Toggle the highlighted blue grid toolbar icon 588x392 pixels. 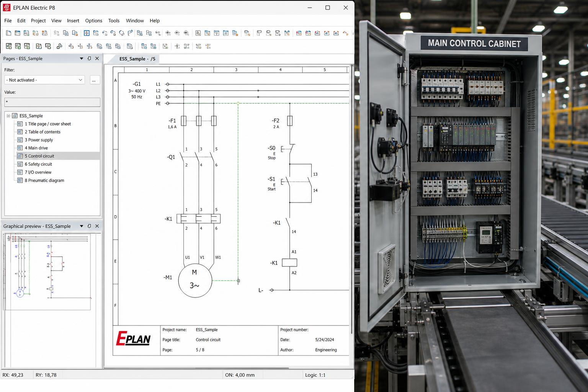point(87,33)
